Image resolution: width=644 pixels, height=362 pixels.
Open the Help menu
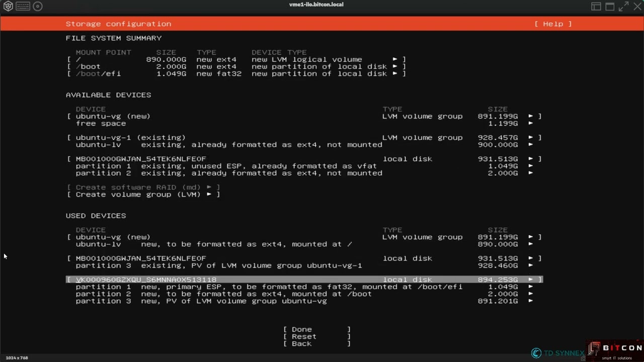[553, 24]
